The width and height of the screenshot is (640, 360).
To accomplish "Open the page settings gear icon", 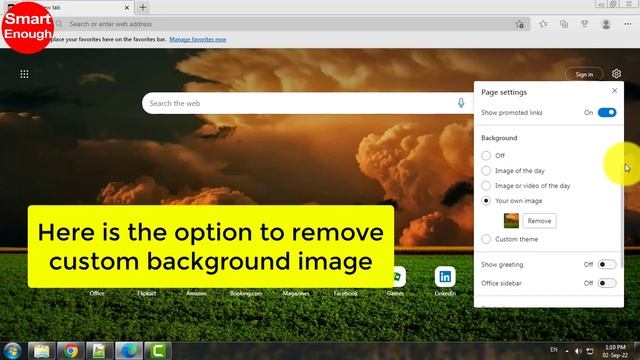I will tap(616, 73).
